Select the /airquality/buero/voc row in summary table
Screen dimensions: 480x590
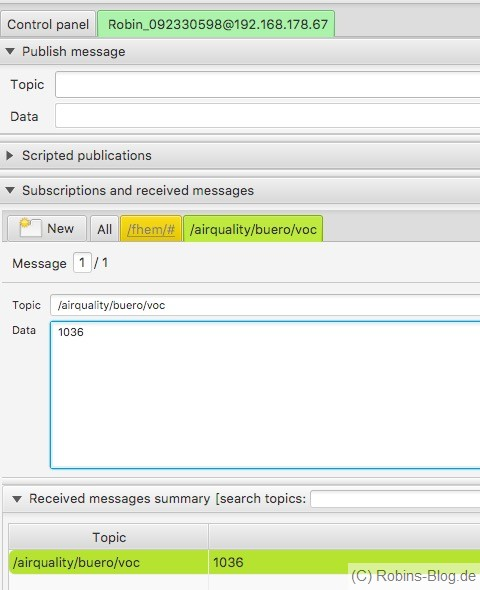click(x=245, y=562)
